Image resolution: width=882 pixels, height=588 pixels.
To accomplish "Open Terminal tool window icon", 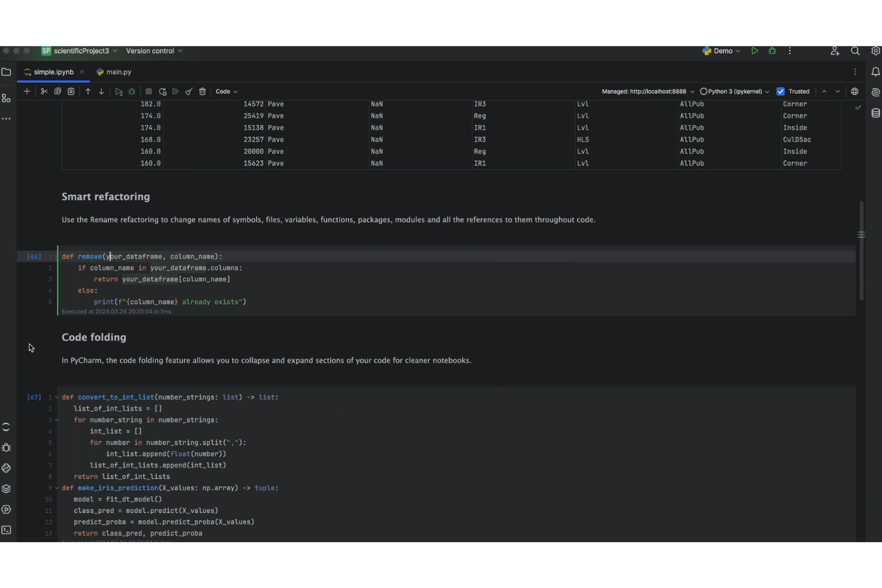I will coord(7,530).
